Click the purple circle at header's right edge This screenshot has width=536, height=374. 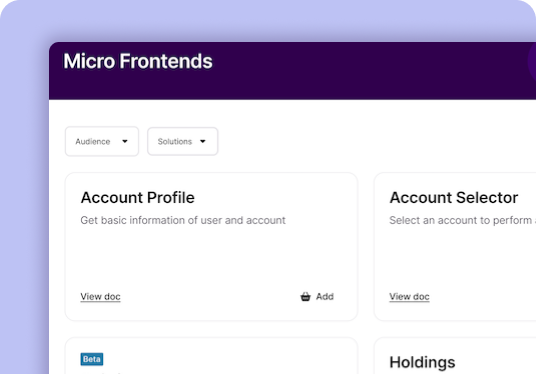click(532, 62)
